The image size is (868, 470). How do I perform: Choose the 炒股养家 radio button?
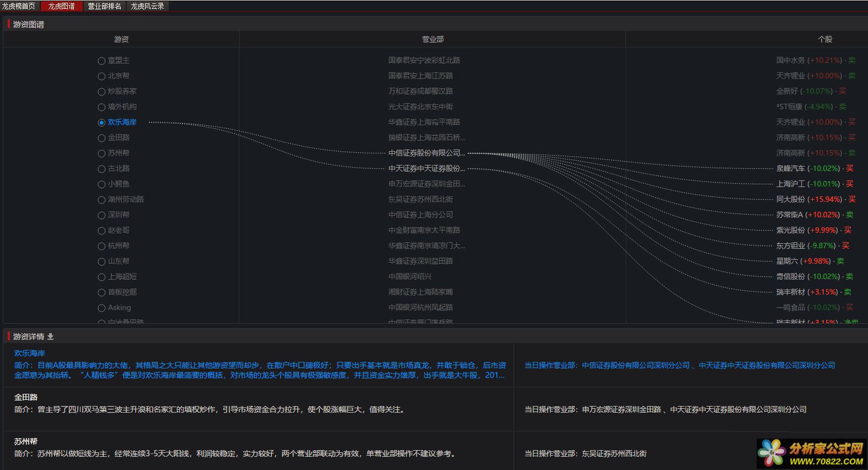pyautogui.click(x=101, y=92)
